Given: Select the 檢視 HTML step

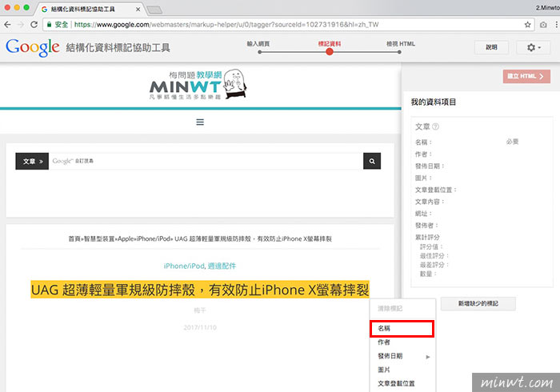Looking at the screenshot, I should (400, 44).
